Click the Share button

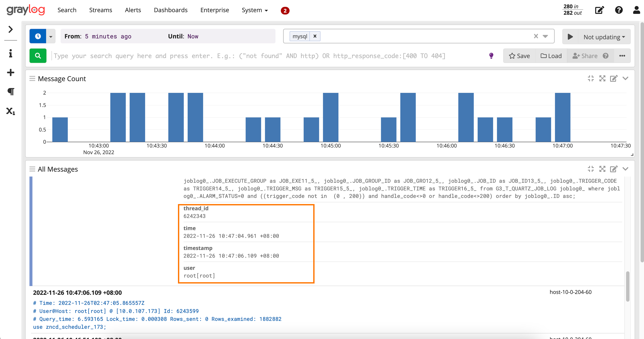585,56
